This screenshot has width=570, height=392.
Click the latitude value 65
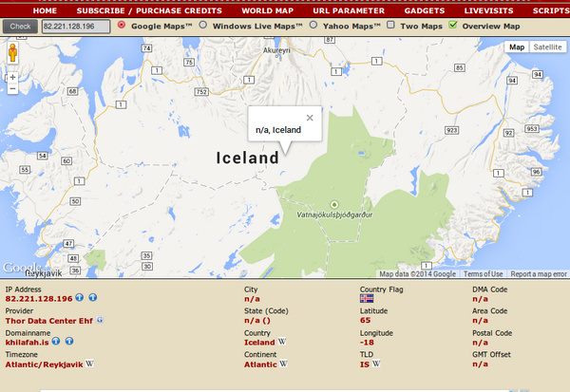coord(366,320)
